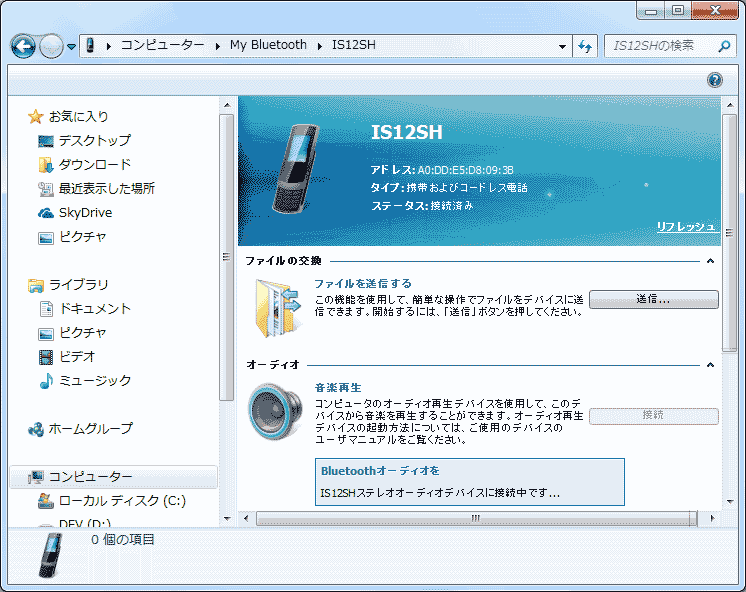Image resolution: width=746 pixels, height=592 pixels.
Task: Select ホームグループ in the sidebar
Action: [91, 429]
